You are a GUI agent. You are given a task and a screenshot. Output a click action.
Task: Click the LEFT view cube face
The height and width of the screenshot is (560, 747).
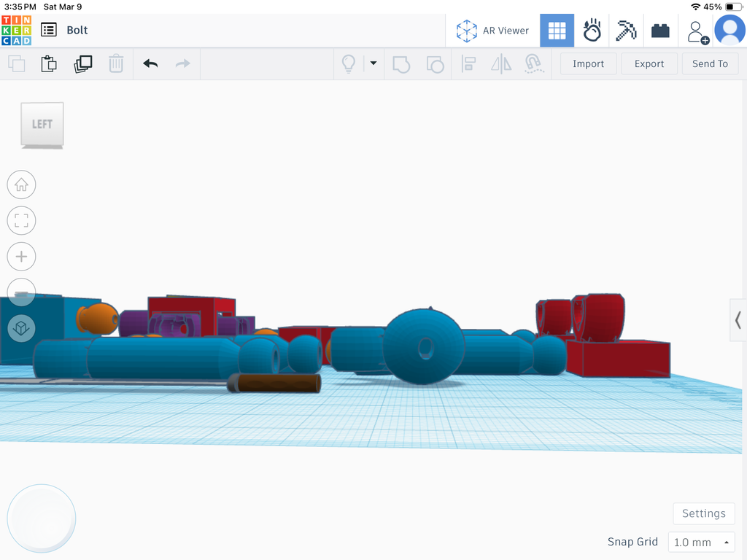pos(42,124)
